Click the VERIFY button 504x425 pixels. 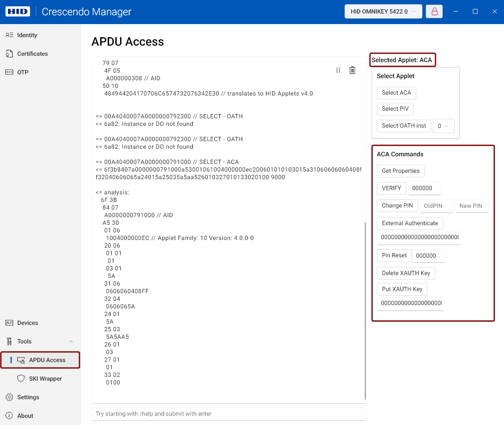[x=392, y=188]
